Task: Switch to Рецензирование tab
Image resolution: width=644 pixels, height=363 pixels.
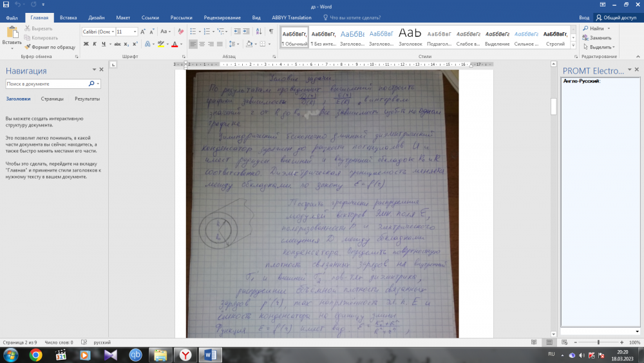Action: pos(222,17)
